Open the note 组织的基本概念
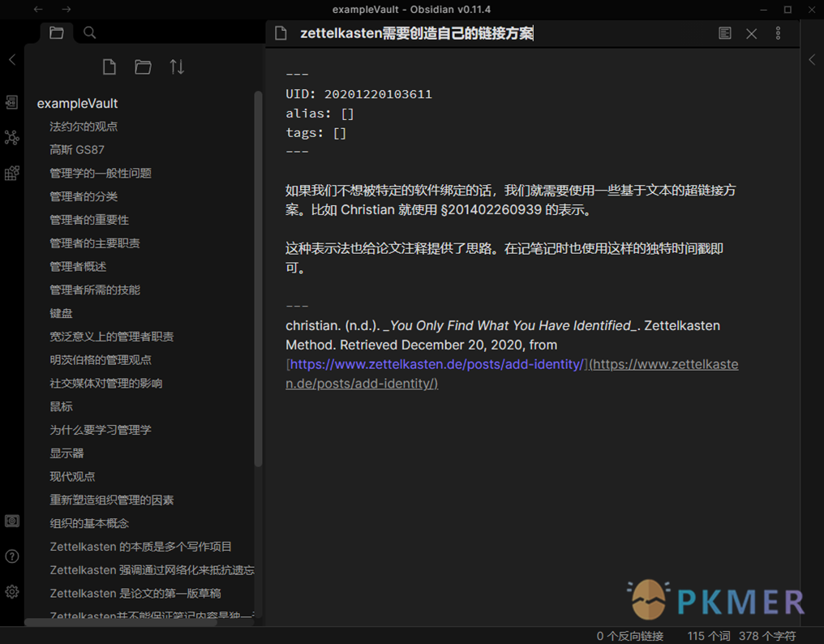Screen dimensions: 824x644 pyautogui.click(x=89, y=523)
